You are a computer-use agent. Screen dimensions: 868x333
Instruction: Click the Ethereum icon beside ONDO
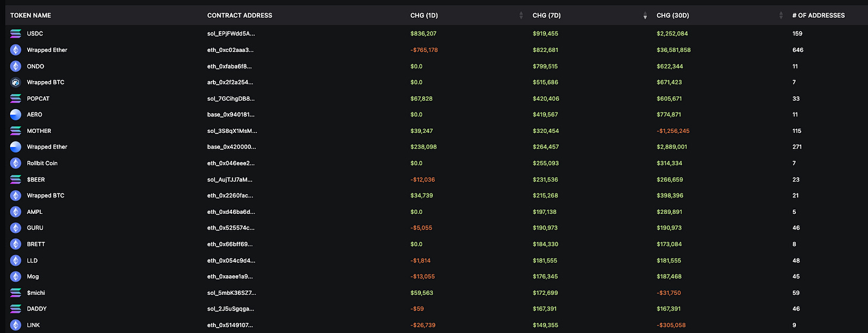click(x=15, y=66)
